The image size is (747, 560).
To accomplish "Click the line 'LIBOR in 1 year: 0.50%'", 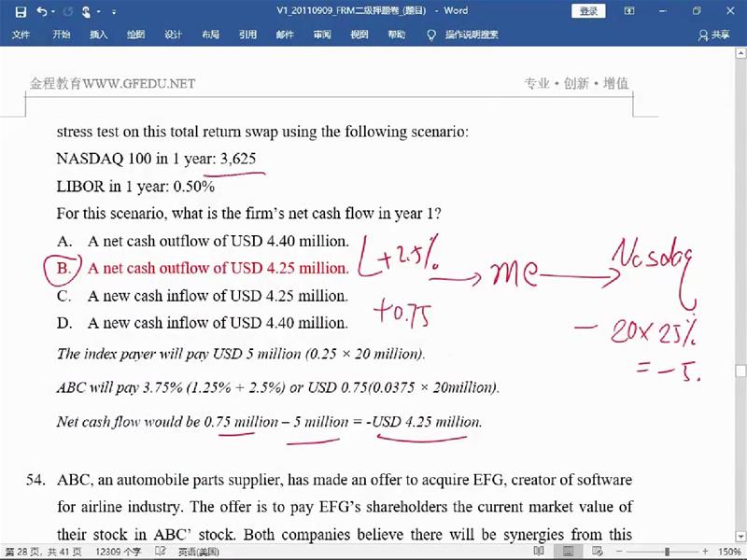I will (135, 186).
